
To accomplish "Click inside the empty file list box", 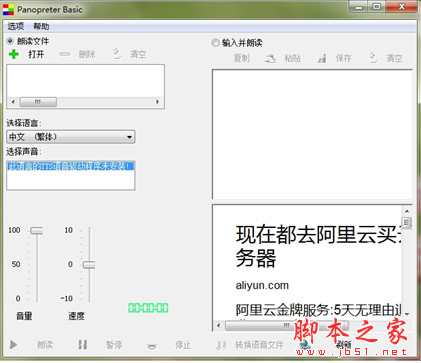I will click(x=86, y=81).
